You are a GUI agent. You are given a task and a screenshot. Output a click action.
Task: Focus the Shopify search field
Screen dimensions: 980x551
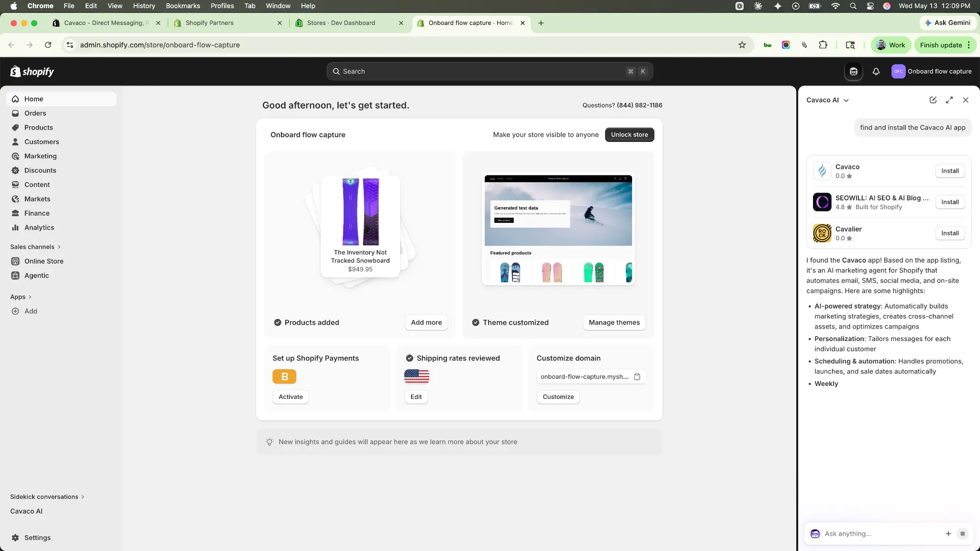(x=490, y=71)
